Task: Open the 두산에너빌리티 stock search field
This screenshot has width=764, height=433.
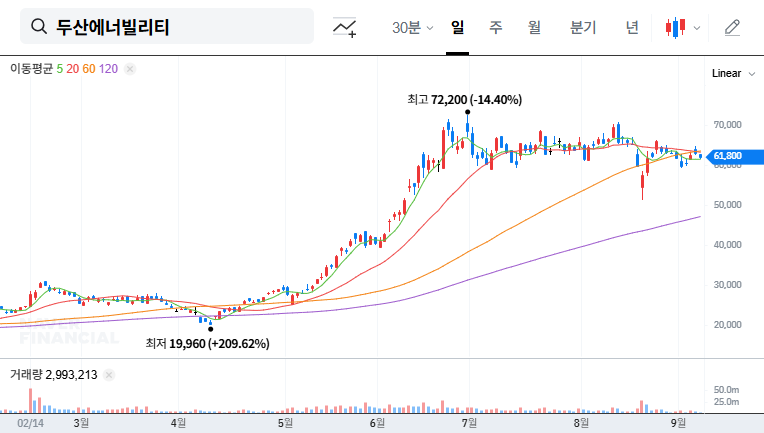Action: point(167,26)
